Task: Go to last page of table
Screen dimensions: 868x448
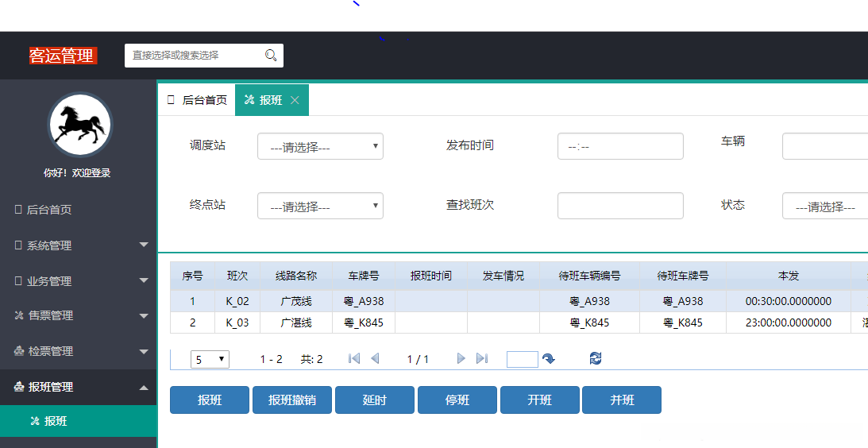Action: pos(481,359)
